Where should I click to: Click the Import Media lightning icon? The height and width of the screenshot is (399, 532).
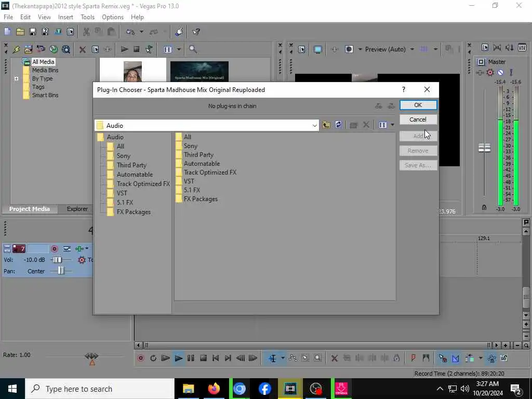click(16, 49)
